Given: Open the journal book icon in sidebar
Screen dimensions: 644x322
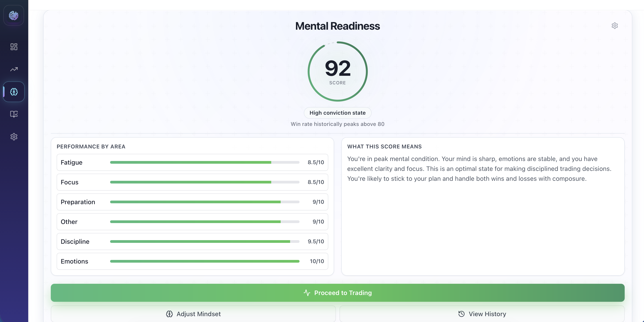Looking at the screenshot, I should 14,114.
